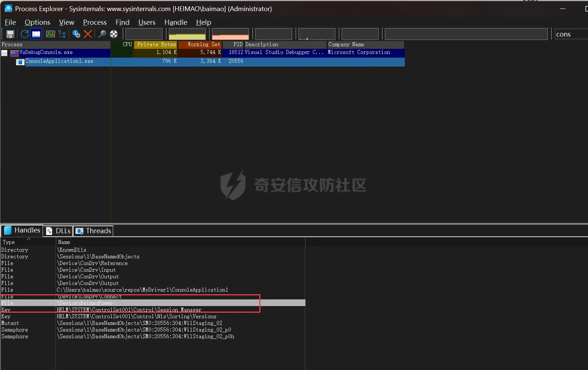Select the WilStaging_02_p0h semaphore handle
Viewport: 588px width, 370px height.
click(x=153, y=336)
